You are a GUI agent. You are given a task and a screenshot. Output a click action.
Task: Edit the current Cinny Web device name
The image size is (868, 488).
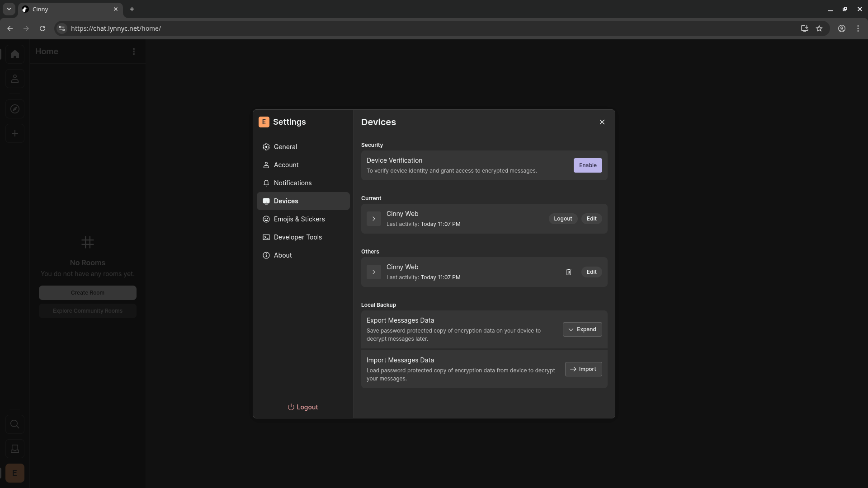click(x=591, y=219)
